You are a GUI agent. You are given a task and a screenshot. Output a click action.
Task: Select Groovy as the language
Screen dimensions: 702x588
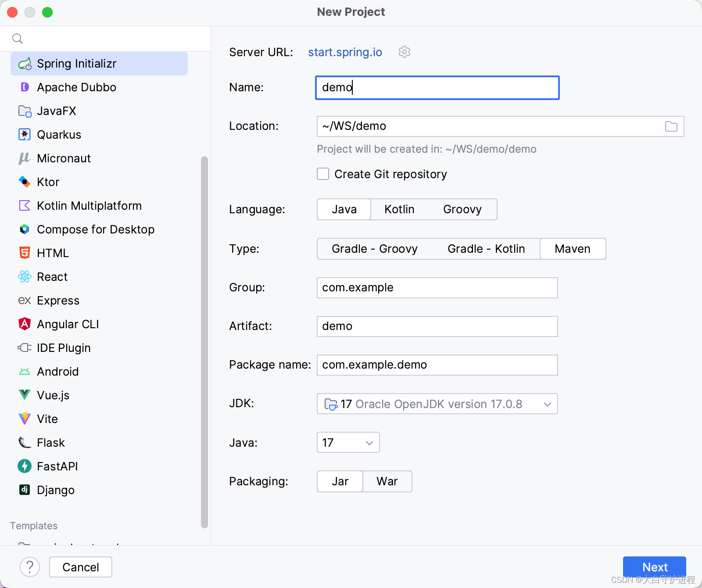[x=462, y=209]
